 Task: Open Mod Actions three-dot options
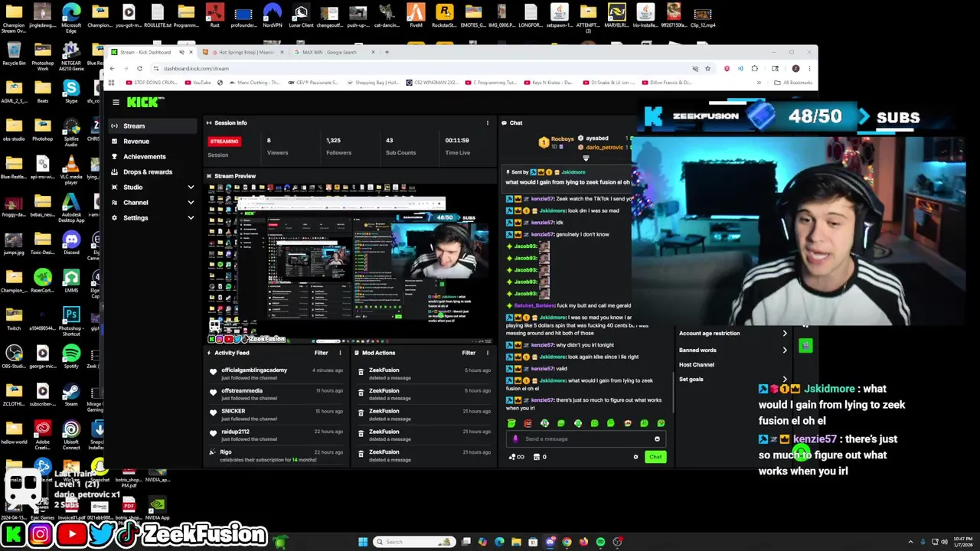[487, 353]
